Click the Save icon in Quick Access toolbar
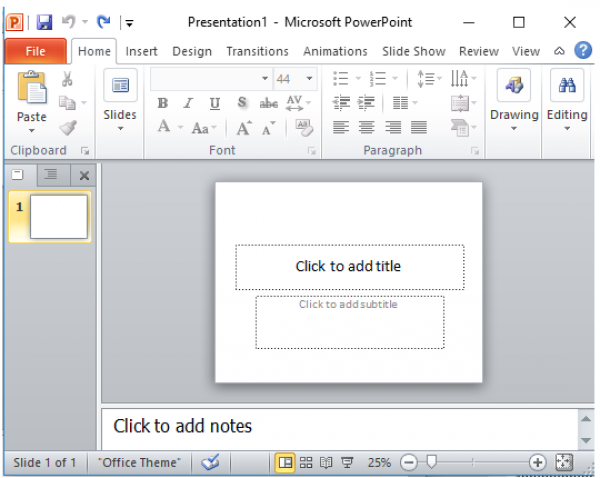The width and height of the screenshot is (600, 478). (44, 21)
